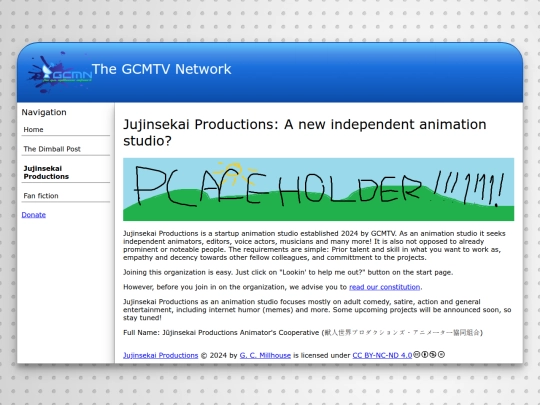Screen dimensions: 540x405
Task: Click the GCMN splash logo
Action: click(60, 72)
